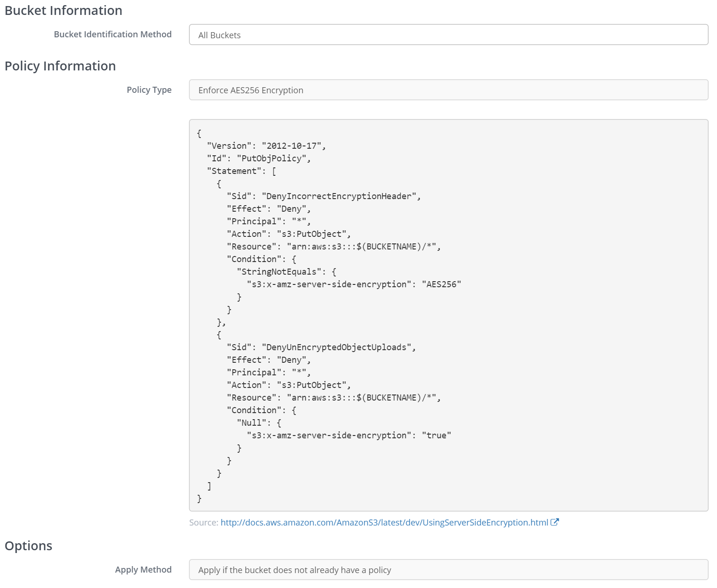
Task: Click the DenyIncorrectEncryptionHeader Sid line
Action: point(324,196)
